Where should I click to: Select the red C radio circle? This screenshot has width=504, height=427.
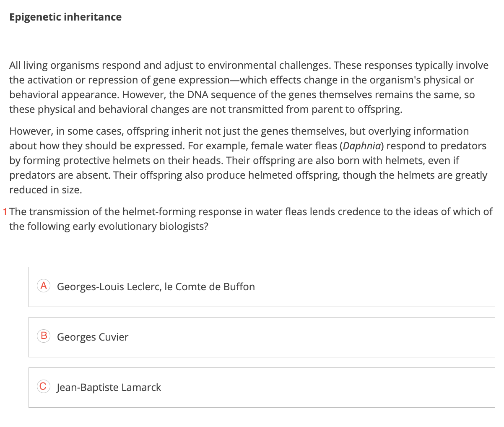tap(43, 386)
